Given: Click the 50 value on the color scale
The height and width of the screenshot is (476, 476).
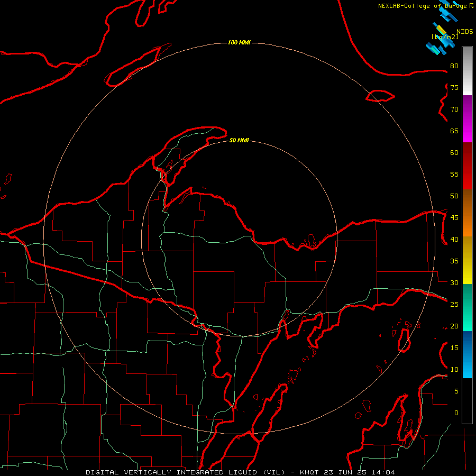Looking at the screenshot, I should (454, 196).
